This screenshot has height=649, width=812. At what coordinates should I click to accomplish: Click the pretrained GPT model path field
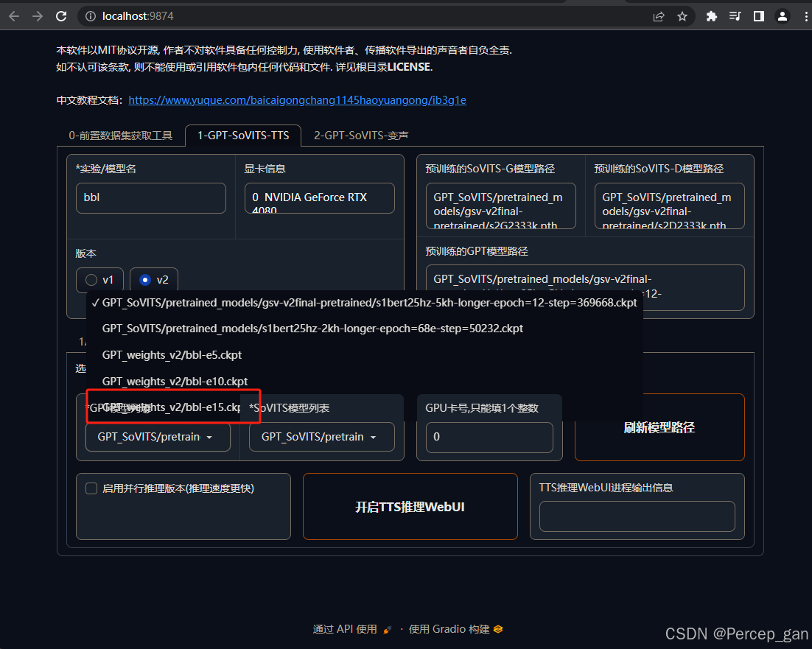(585, 287)
